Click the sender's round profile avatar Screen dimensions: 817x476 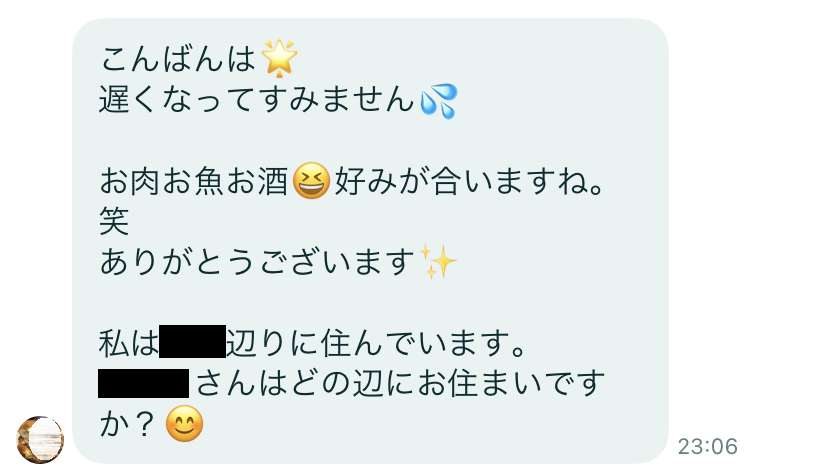[40, 440]
